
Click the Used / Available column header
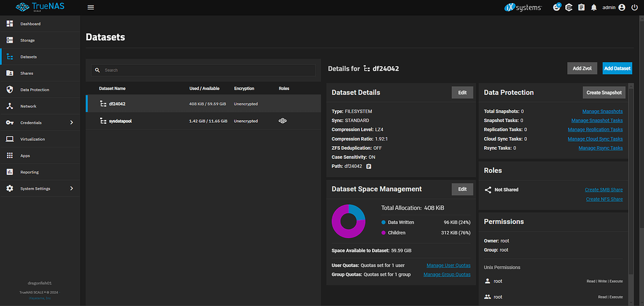tap(204, 88)
